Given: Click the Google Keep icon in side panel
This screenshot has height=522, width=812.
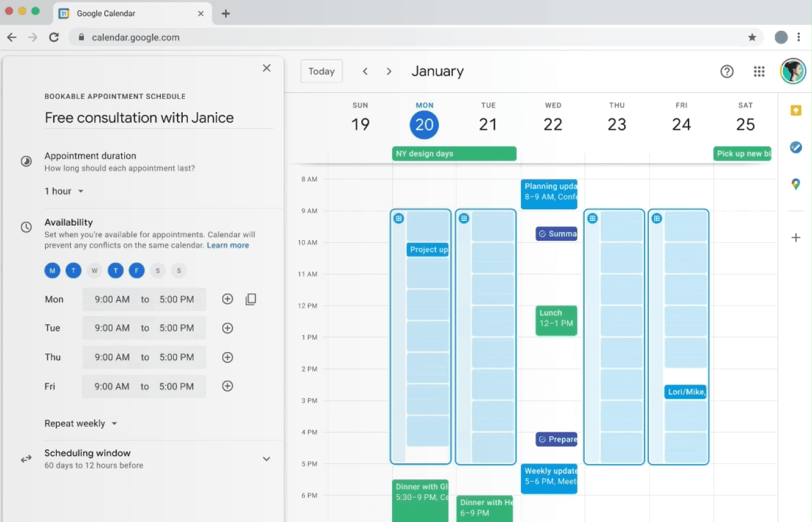Looking at the screenshot, I should [796, 110].
